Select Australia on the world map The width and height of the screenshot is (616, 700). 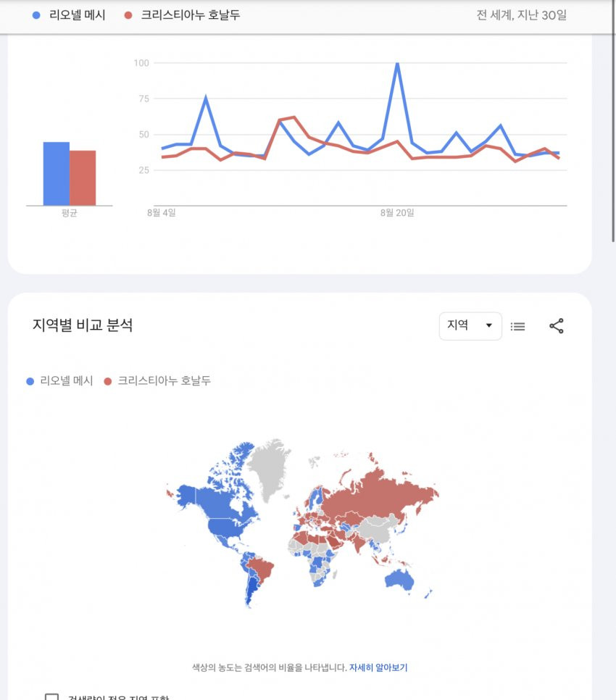coord(399,580)
